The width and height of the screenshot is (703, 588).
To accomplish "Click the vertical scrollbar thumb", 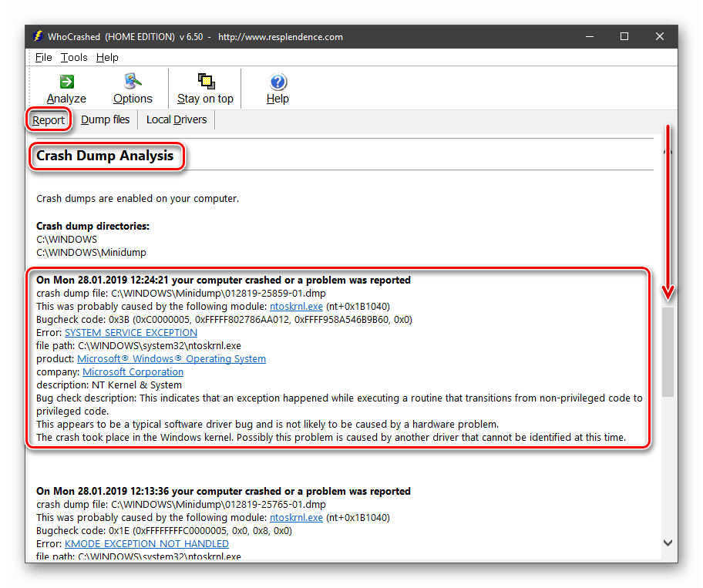I will tap(668, 352).
